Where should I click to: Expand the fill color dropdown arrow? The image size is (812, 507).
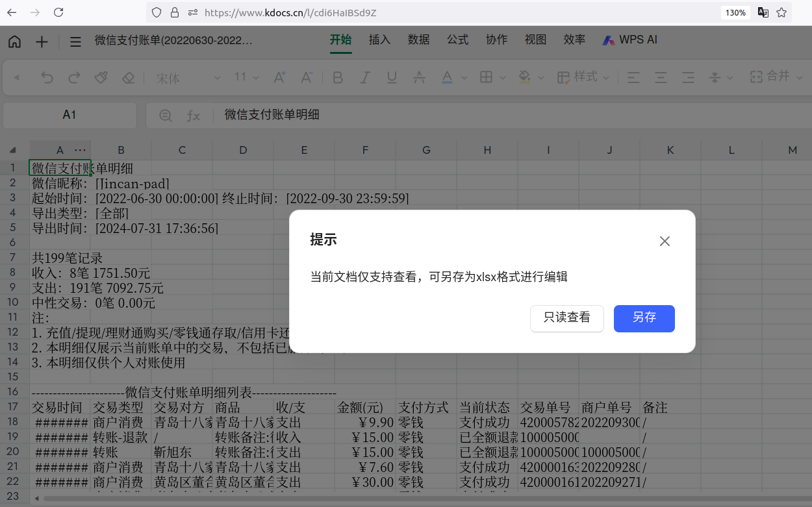point(542,78)
